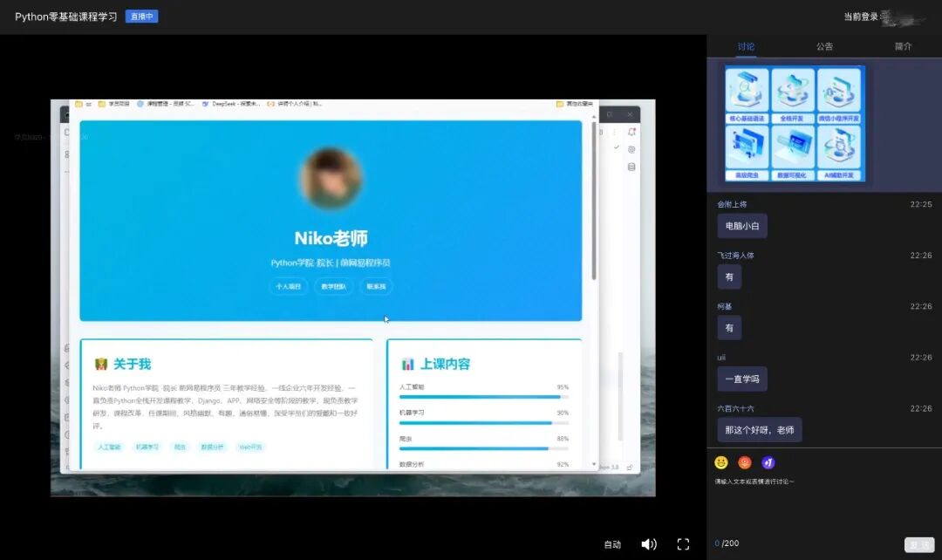Toggle fullscreen for the live video
This screenshot has height=560, width=942.
(684, 543)
